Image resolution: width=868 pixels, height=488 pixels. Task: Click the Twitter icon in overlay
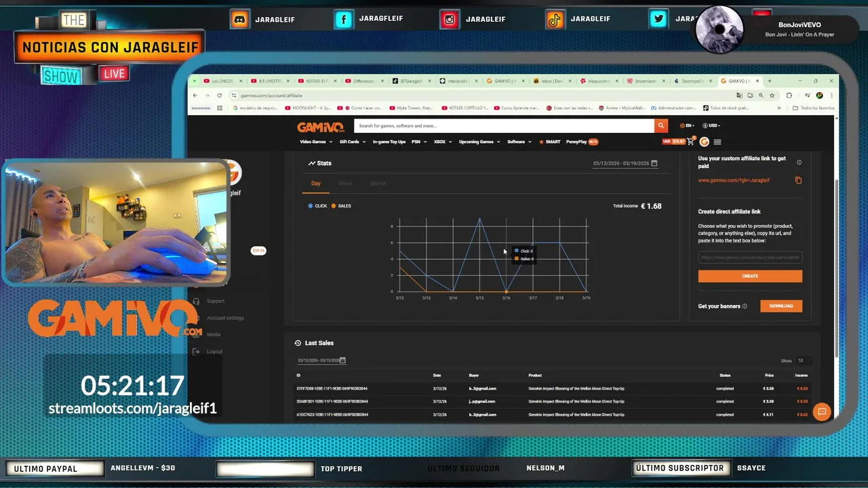coord(658,20)
